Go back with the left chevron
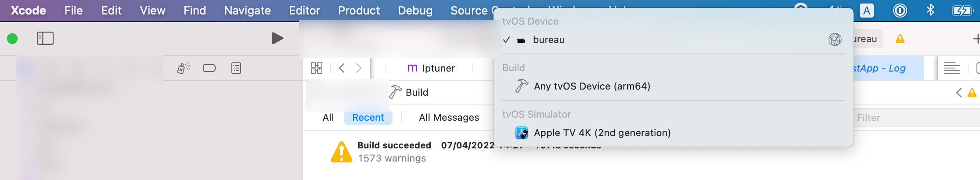Image resolution: width=980 pixels, height=180 pixels. tap(342, 68)
